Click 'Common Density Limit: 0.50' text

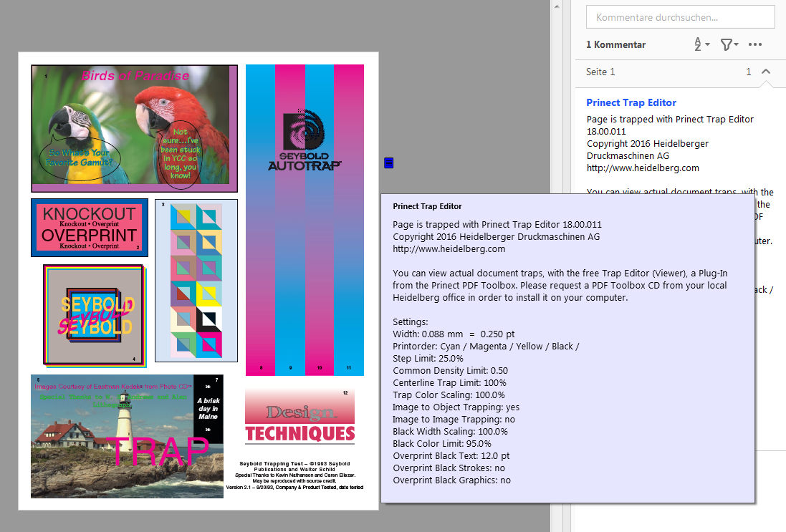[450, 371]
